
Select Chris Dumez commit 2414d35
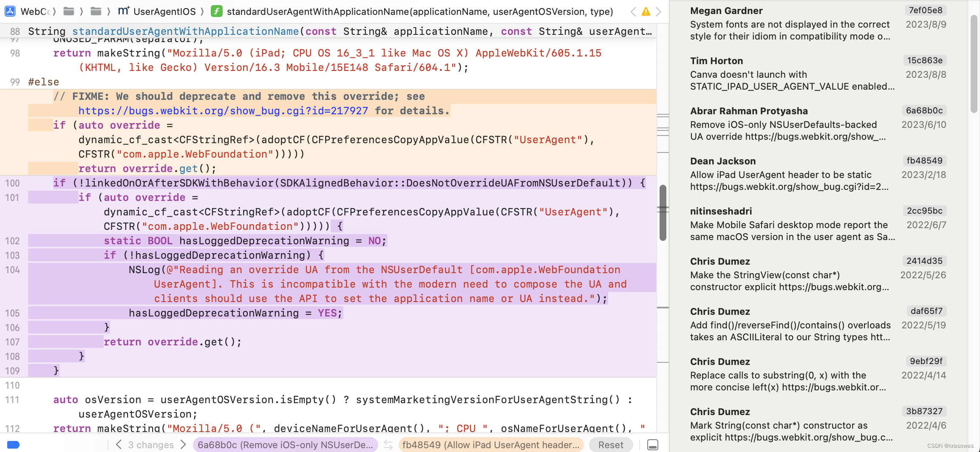(x=818, y=274)
